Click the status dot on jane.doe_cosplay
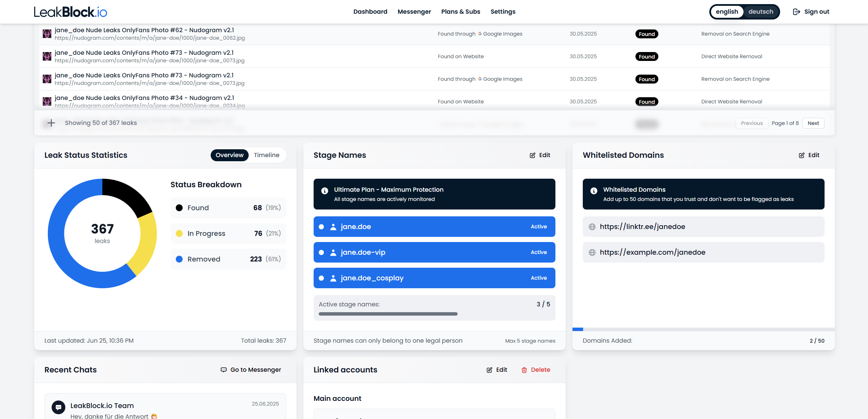Image resolution: width=868 pixels, height=419 pixels. pyautogui.click(x=321, y=278)
